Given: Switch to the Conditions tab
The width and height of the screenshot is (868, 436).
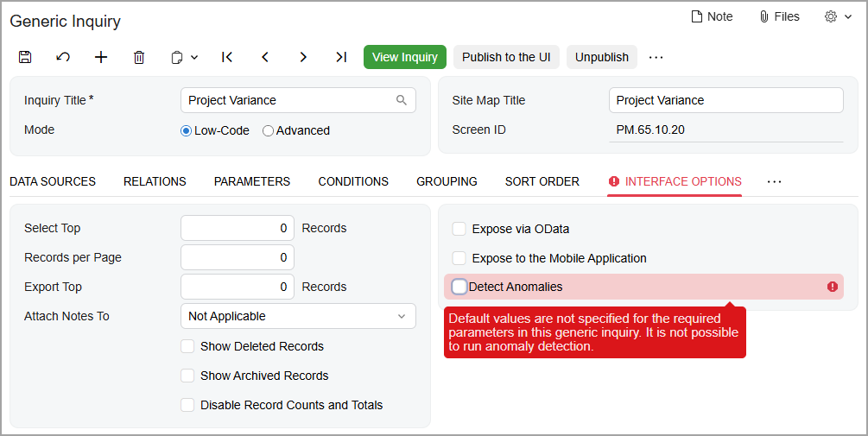Looking at the screenshot, I should pyautogui.click(x=353, y=181).
